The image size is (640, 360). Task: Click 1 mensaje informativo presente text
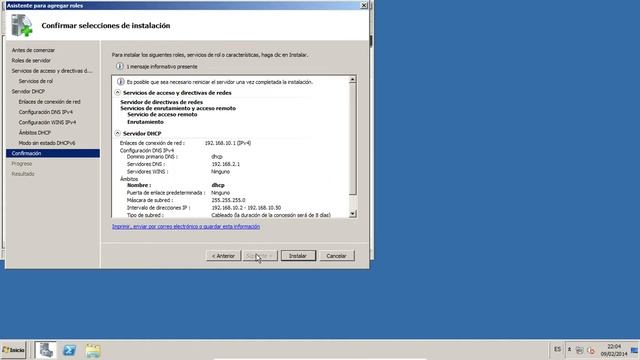(x=162, y=67)
